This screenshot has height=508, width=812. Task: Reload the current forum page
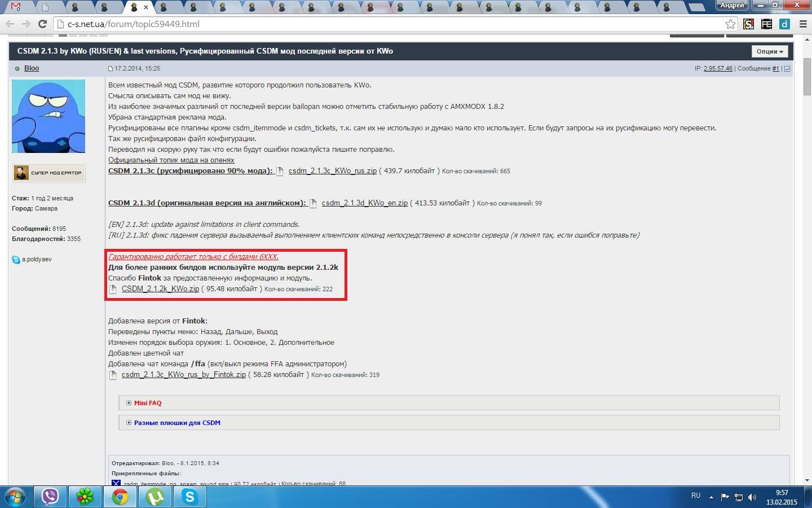(x=42, y=24)
